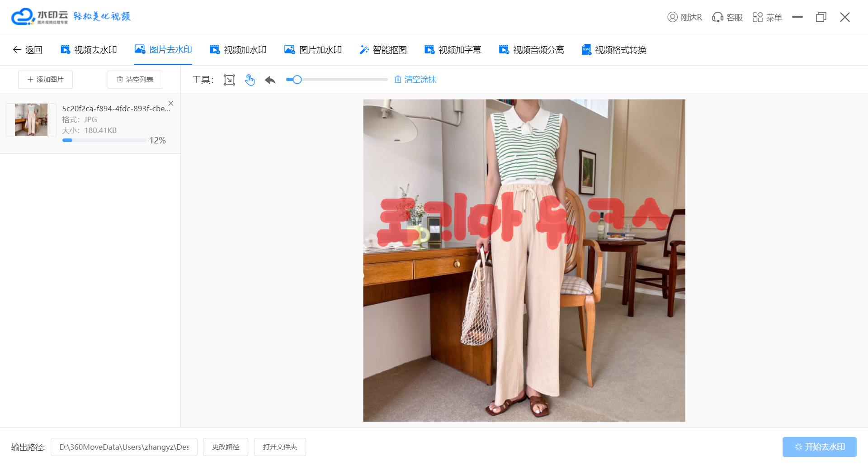This screenshot has height=466, width=868.
Task: Select the 图片去水印 tab
Action: click(163, 49)
